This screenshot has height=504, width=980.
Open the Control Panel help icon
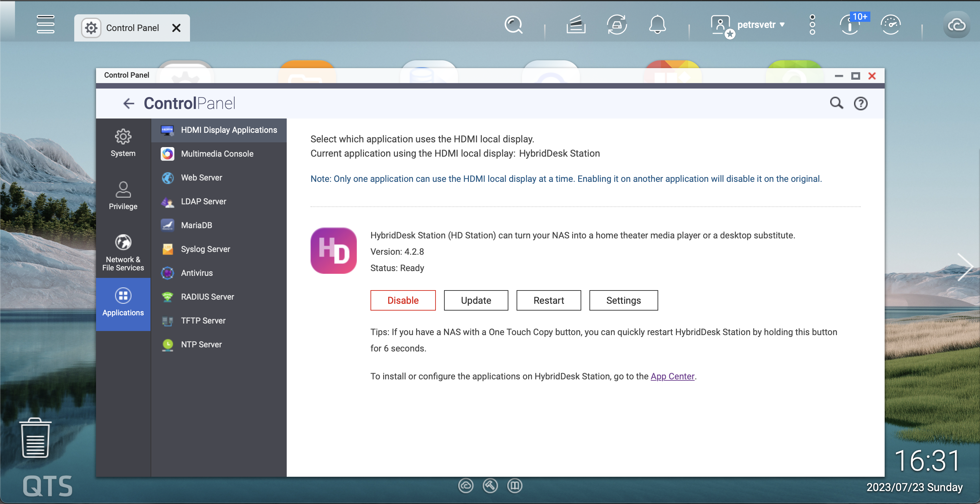pyautogui.click(x=860, y=104)
